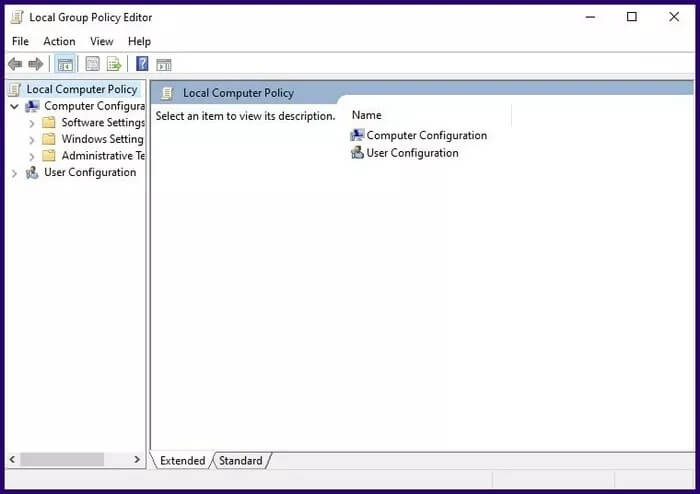Click the Properties toolbar icon
Image resolution: width=700 pixels, height=494 pixels.
click(92, 64)
